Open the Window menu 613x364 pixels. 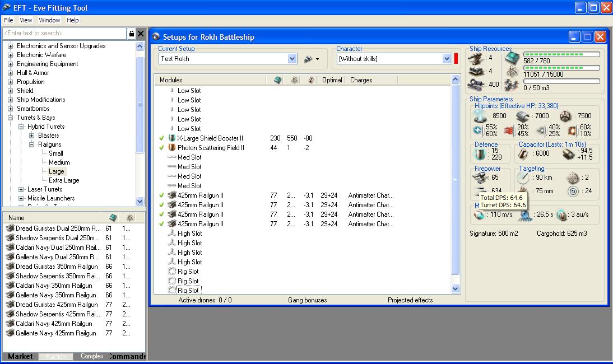(49, 20)
